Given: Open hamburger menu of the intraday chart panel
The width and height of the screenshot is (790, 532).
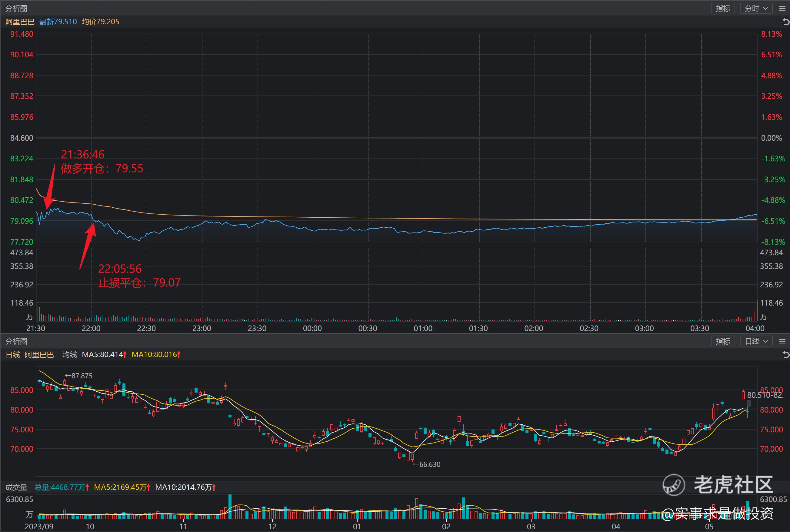Looking at the screenshot, I should tap(782, 8).
